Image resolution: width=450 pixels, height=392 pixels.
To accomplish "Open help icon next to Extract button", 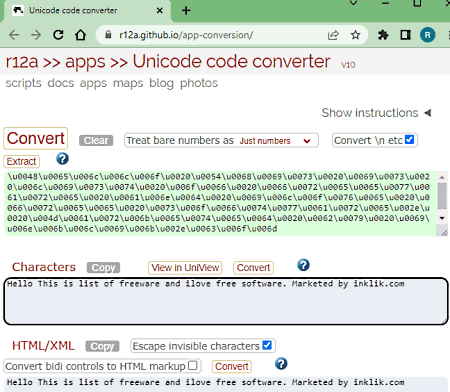I will point(62,159).
